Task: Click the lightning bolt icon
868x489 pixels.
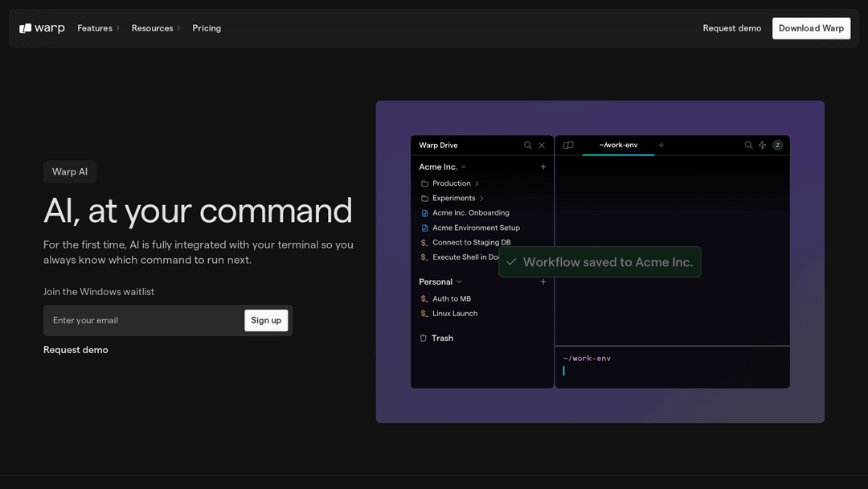Action: (762, 145)
